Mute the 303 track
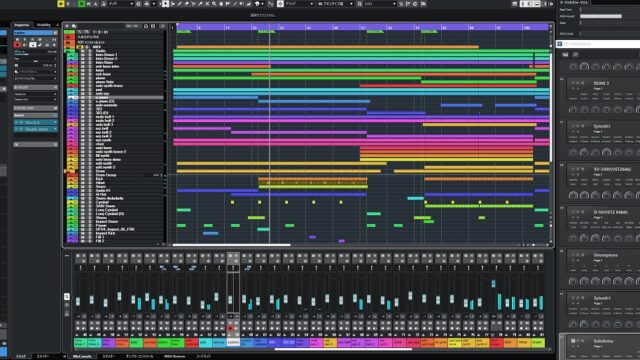 (x=83, y=109)
